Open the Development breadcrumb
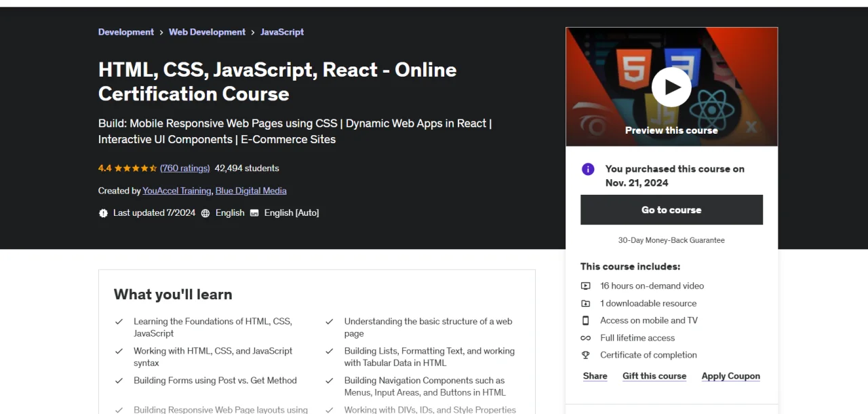This screenshot has height=414, width=868. coord(126,32)
